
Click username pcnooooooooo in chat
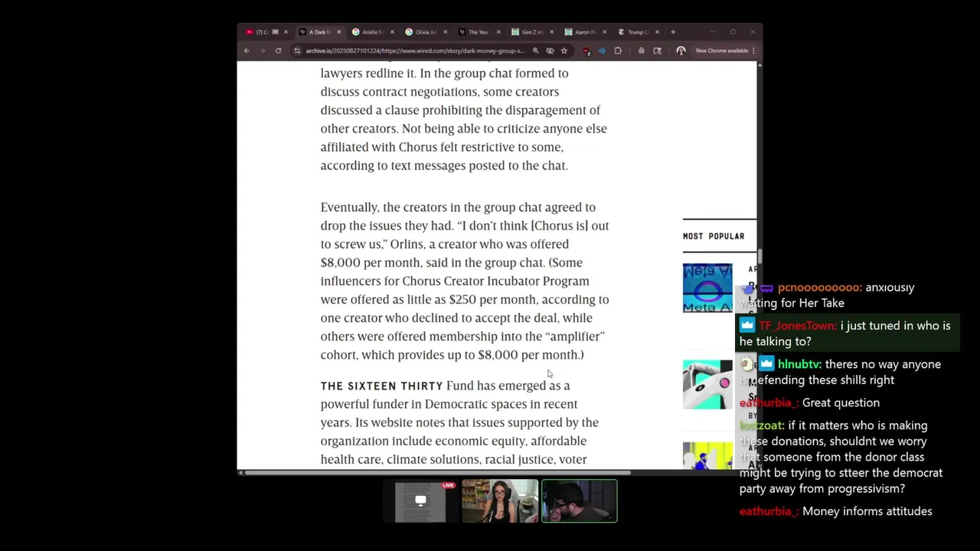click(x=819, y=288)
